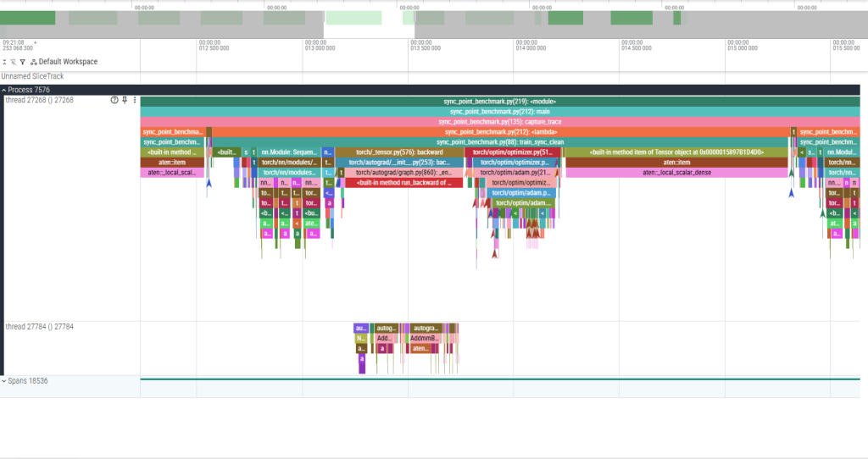The width and height of the screenshot is (868, 459).
Task: Select thread 27784 track label
Action: (39, 327)
